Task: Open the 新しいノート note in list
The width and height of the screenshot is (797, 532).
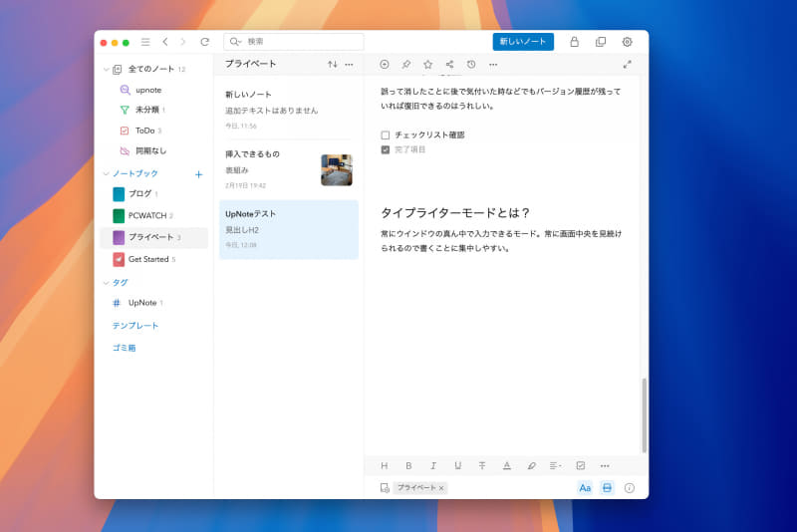Action: 289,110
